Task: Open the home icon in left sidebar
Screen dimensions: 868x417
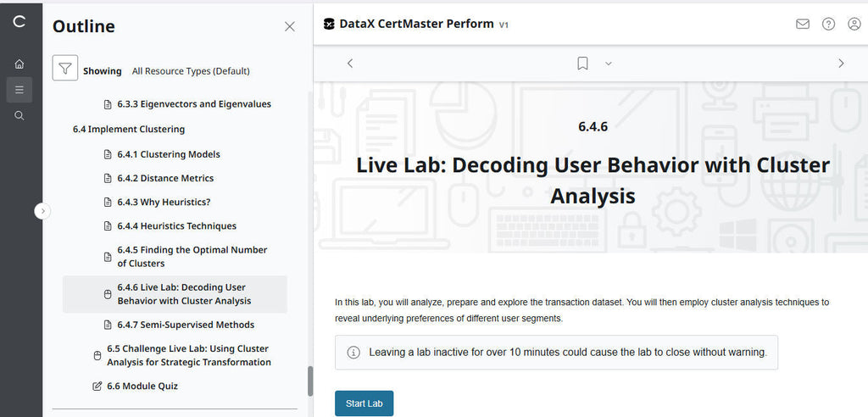Action: [x=19, y=64]
